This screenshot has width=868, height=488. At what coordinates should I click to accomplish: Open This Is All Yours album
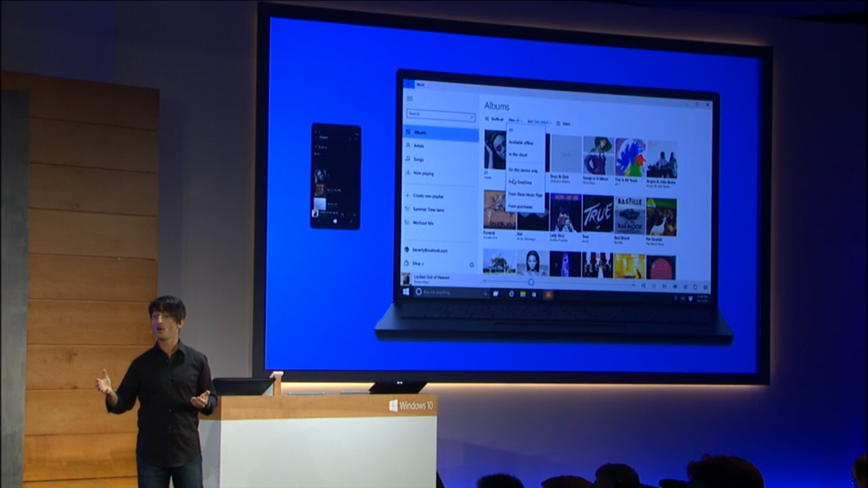pyautogui.click(x=630, y=158)
